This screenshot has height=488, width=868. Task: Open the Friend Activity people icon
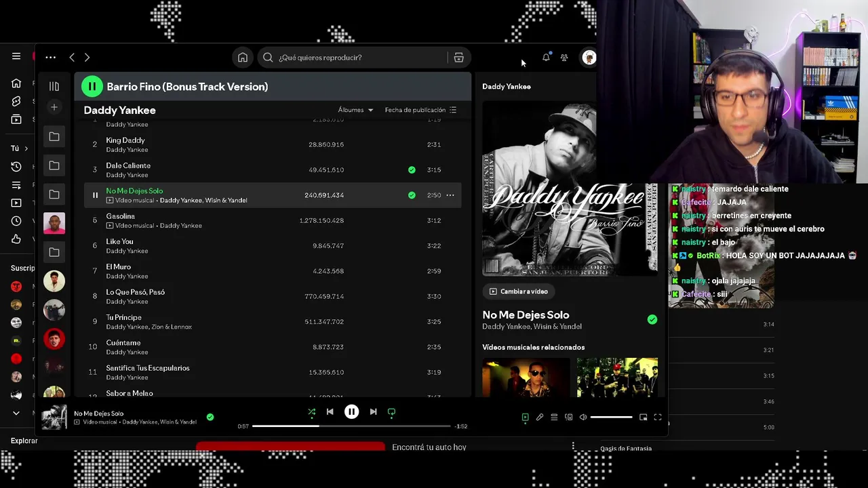pos(564,58)
